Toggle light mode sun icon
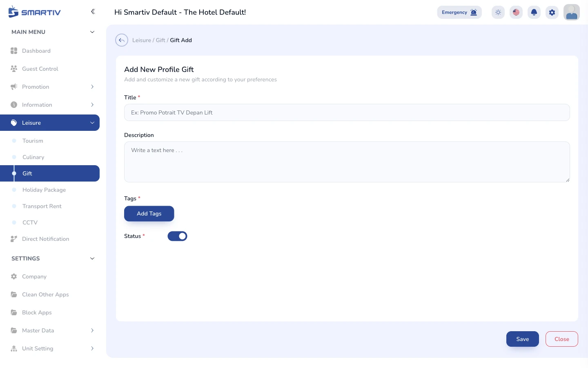The image size is (588, 368). pos(498,12)
